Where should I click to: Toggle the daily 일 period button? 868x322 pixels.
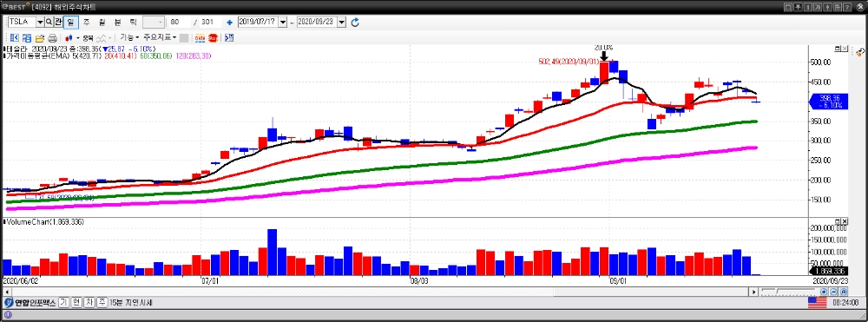click(71, 22)
